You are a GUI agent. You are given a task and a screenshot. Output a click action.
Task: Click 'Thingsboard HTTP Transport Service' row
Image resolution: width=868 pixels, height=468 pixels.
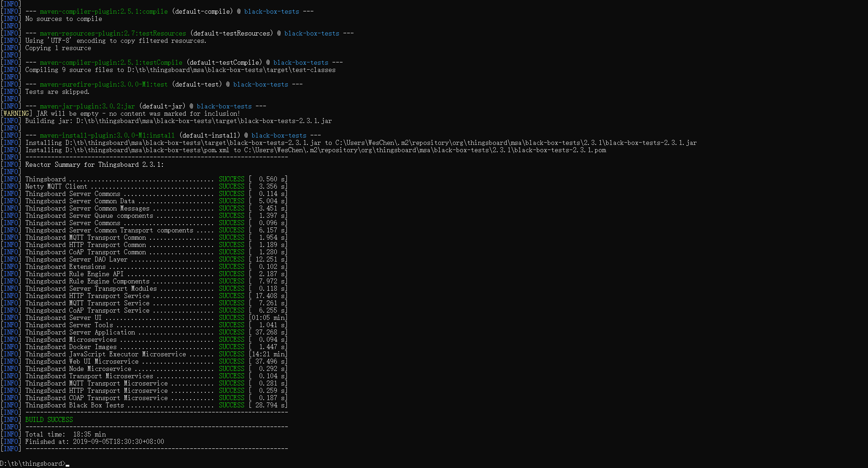coord(144,296)
